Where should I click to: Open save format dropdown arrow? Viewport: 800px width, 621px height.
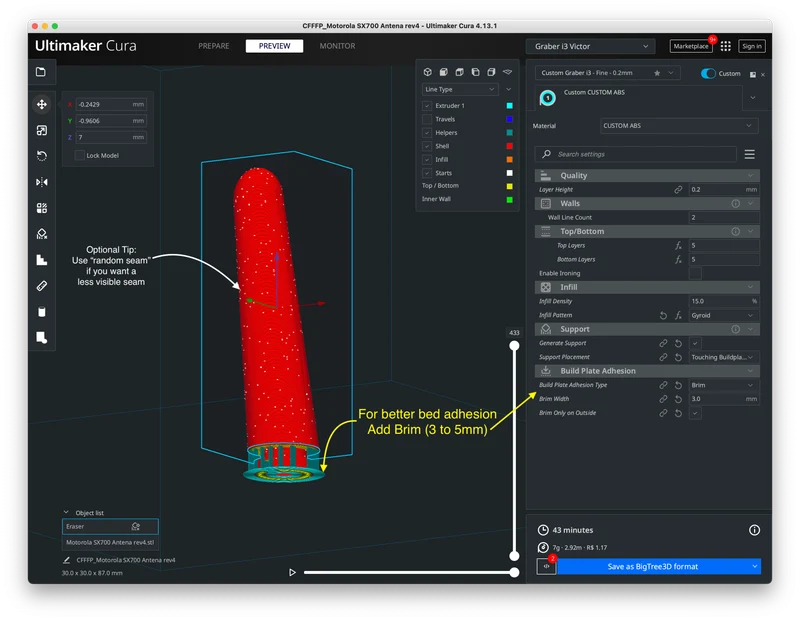pos(754,566)
